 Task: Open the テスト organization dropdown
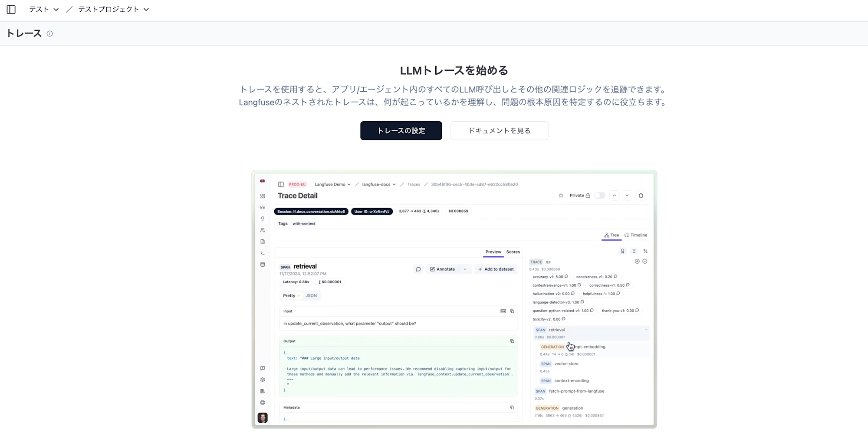coord(43,10)
